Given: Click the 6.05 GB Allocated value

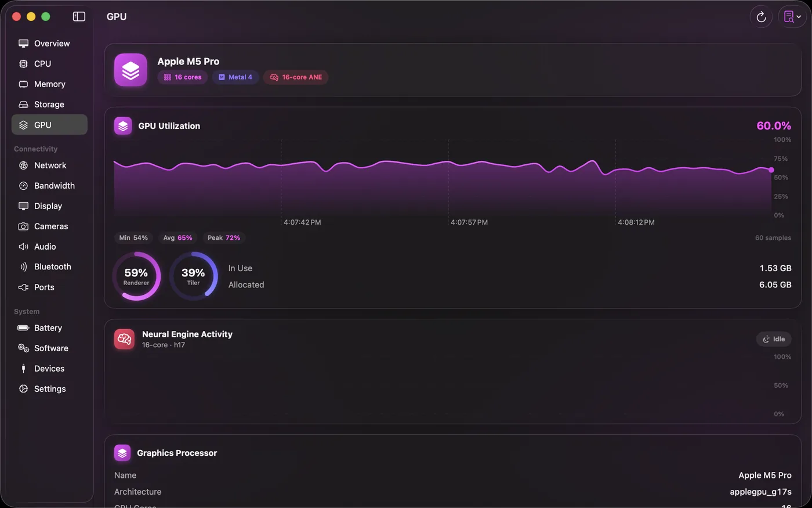Looking at the screenshot, I should [775, 285].
